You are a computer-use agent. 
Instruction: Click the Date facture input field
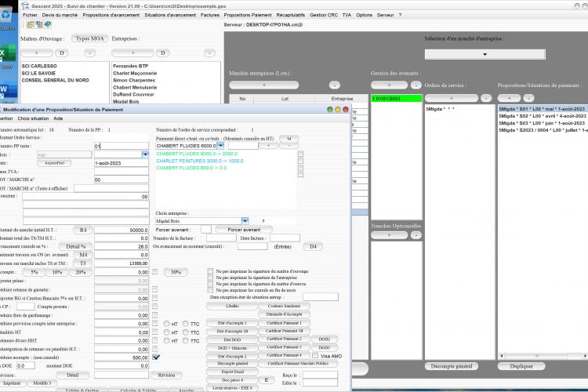click(285, 238)
